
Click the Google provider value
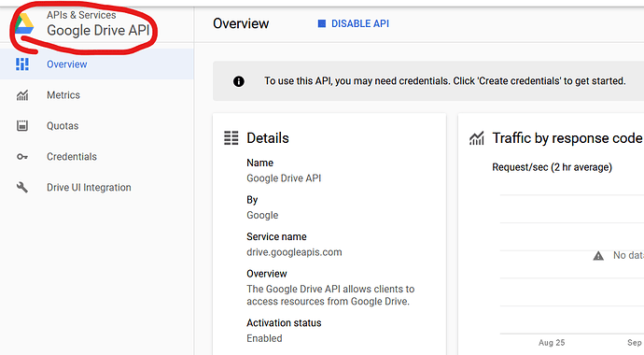(x=262, y=215)
